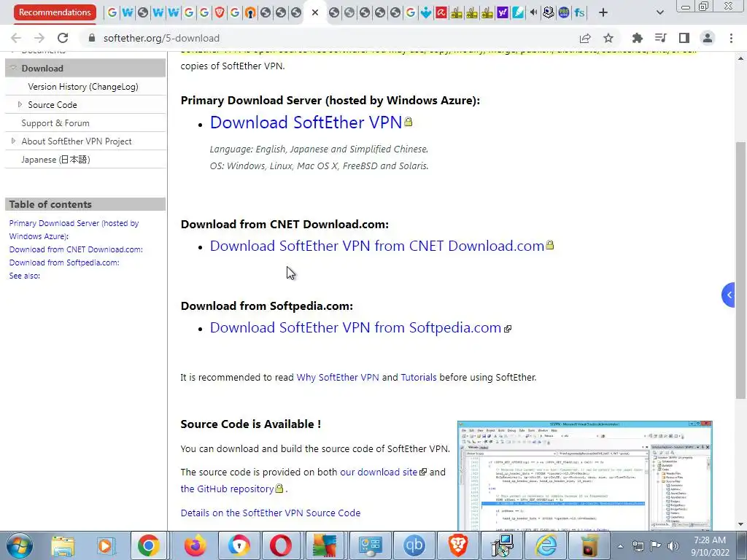The image size is (747, 560).
Task: Launch Windows Media Player from taskbar
Action: (106, 545)
